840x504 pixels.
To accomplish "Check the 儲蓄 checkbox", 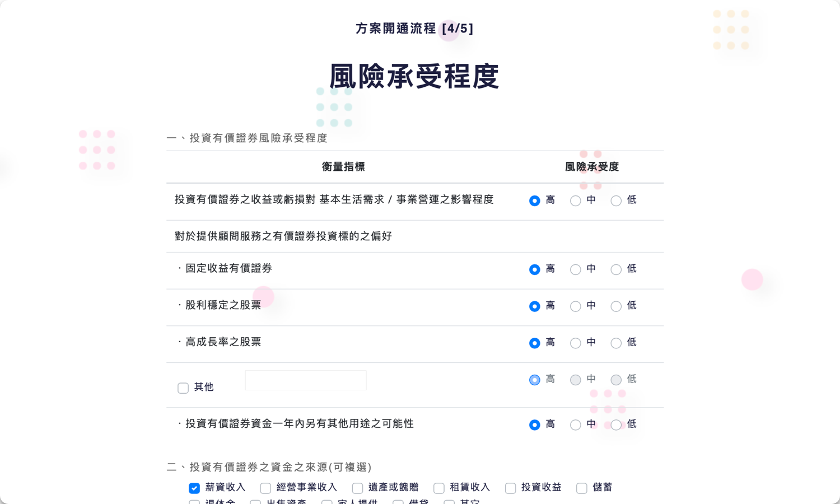I will point(582,488).
